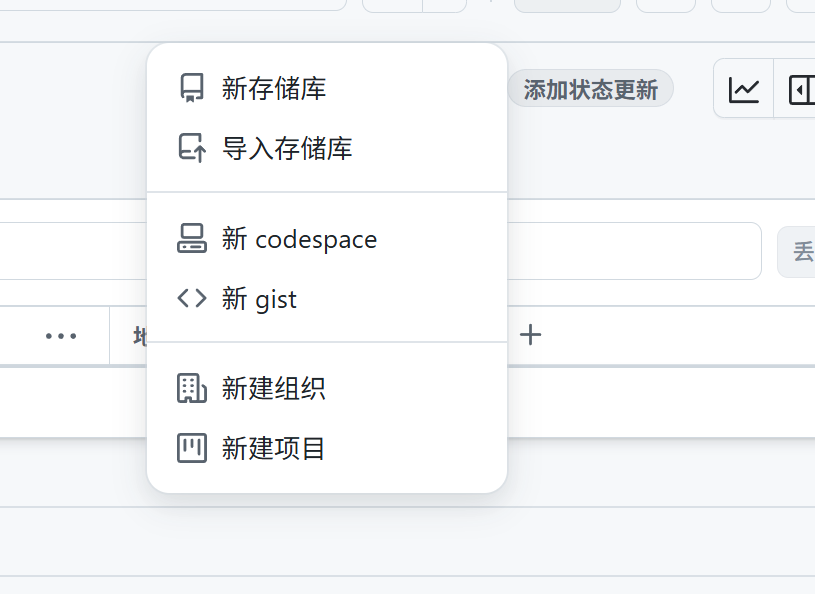Image resolution: width=815 pixels, height=594 pixels.
Task: Toggle the side panel layout icon
Action: tap(801, 90)
